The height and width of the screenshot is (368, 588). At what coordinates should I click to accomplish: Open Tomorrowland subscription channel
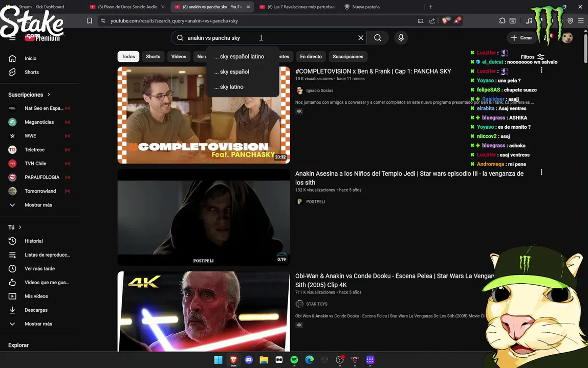click(39, 191)
